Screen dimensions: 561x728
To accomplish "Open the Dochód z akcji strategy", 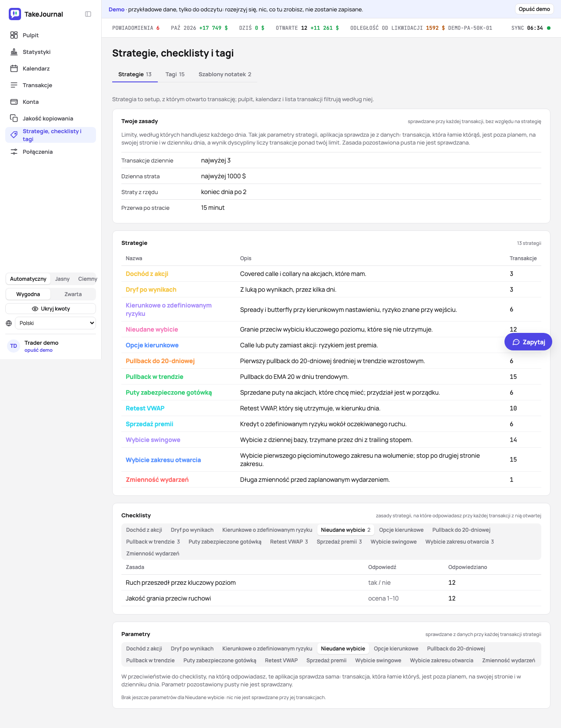I will [147, 274].
